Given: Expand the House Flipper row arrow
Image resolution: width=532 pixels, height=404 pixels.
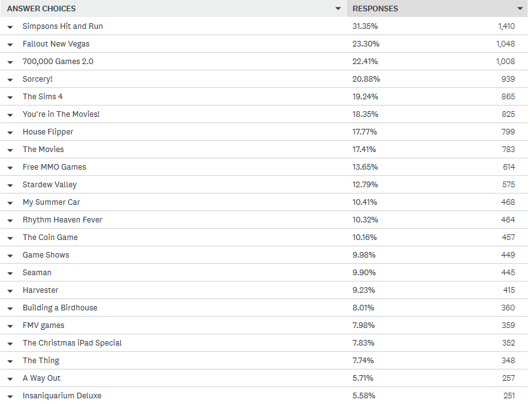Looking at the screenshot, I should click(x=10, y=133).
